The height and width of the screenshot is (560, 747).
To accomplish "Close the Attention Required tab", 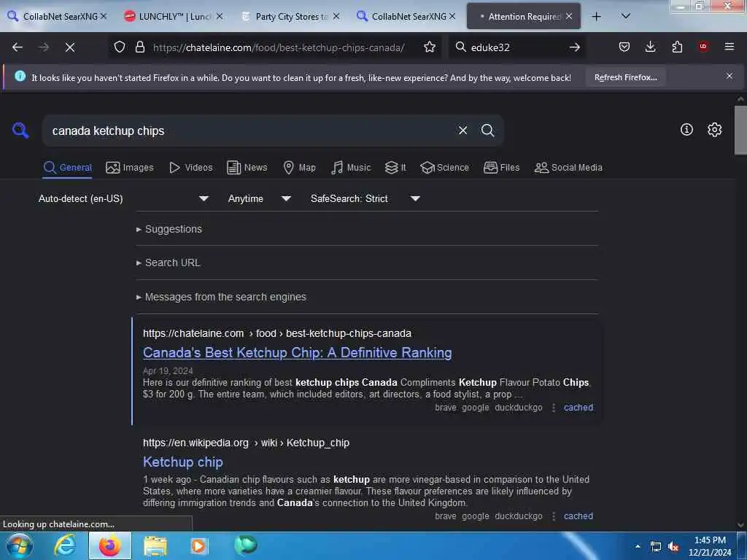I will [x=569, y=17].
